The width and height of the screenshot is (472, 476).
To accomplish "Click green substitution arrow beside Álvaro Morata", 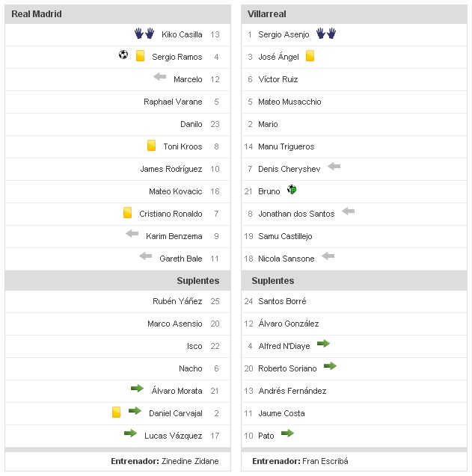I will pos(137,389).
